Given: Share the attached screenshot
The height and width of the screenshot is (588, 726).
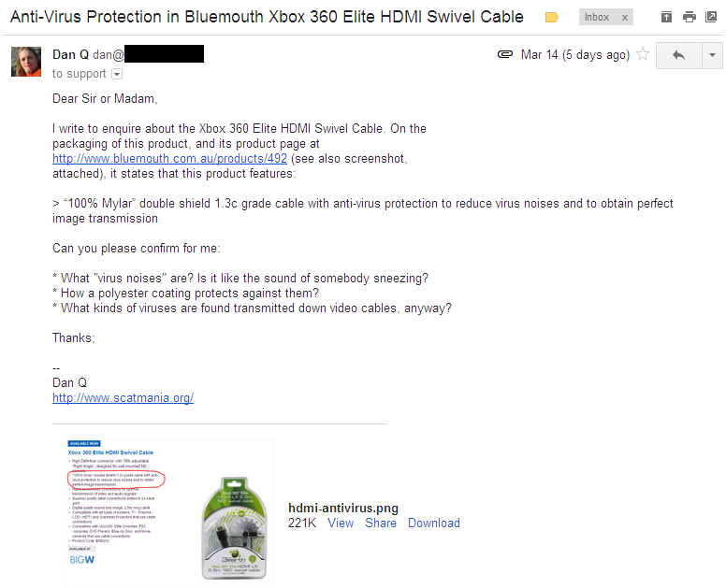Looking at the screenshot, I should (381, 523).
